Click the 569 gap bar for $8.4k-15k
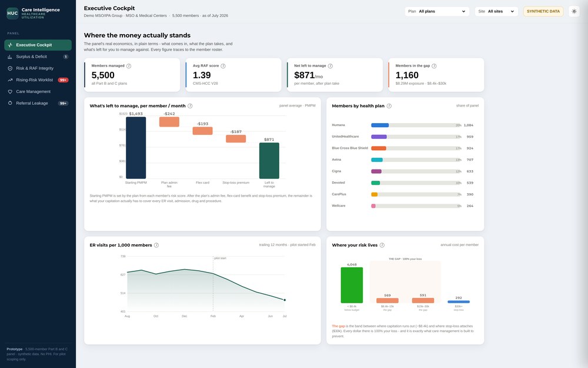 (387, 300)
